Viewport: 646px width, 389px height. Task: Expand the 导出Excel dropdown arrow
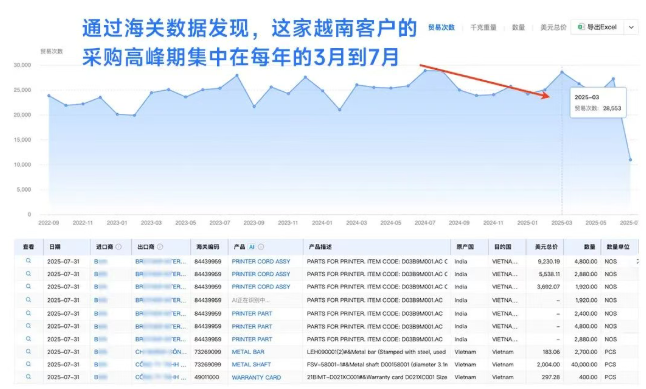tap(631, 28)
